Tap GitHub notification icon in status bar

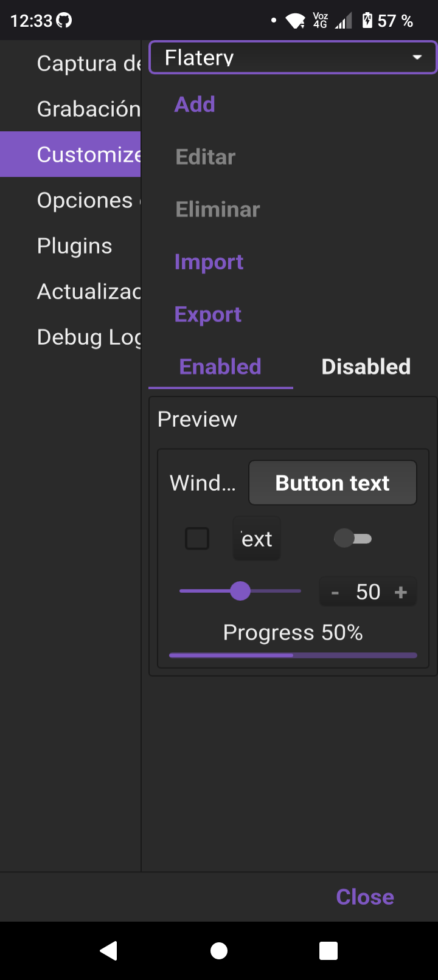pos(64,20)
